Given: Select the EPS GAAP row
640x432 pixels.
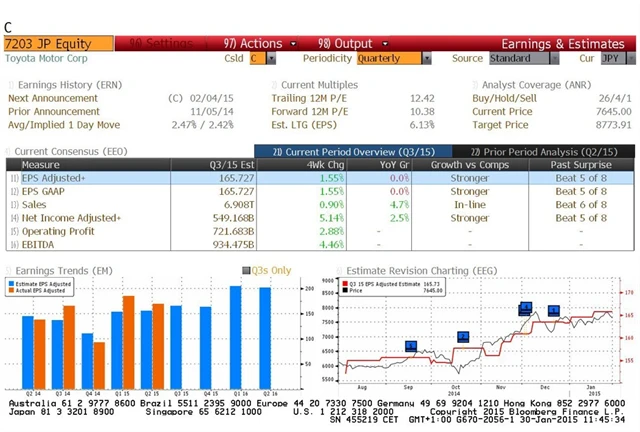Looking at the screenshot, I should [x=320, y=192].
